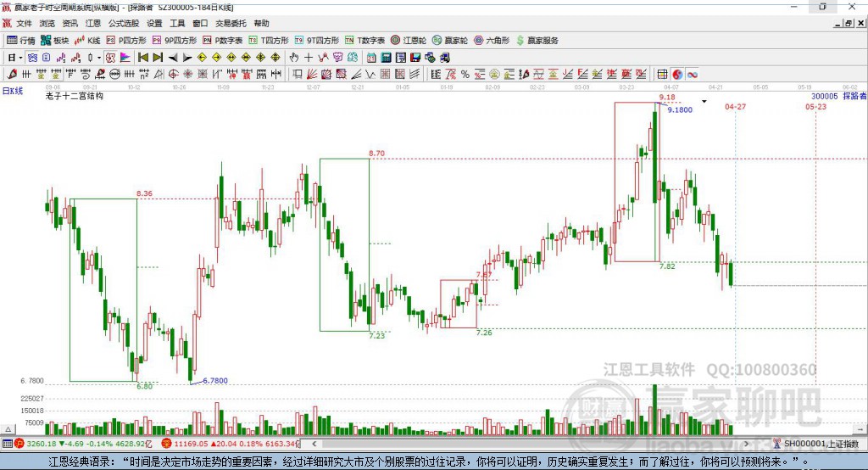Open the P数字表 tool

[x=223, y=41]
